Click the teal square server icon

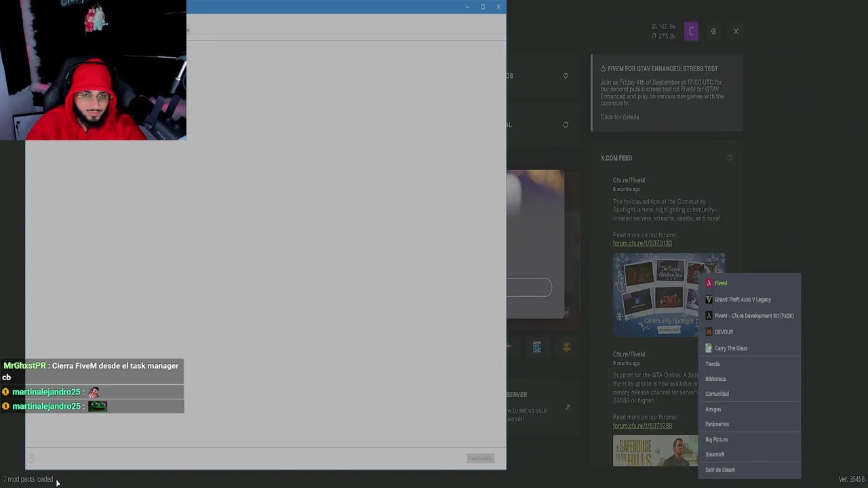click(x=537, y=347)
